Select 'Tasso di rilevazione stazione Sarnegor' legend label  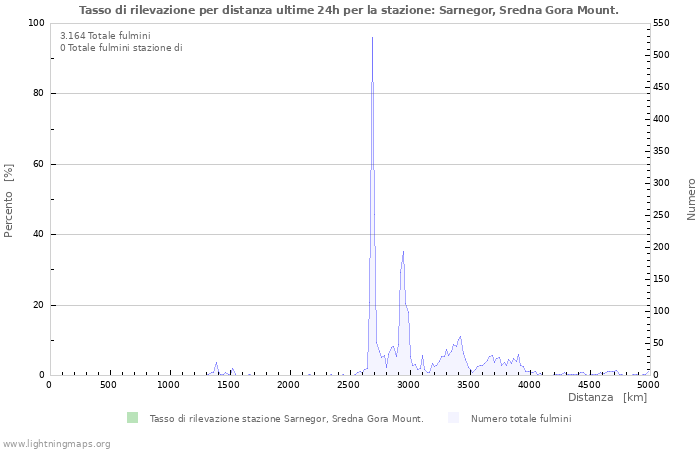click(x=286, y=419)
